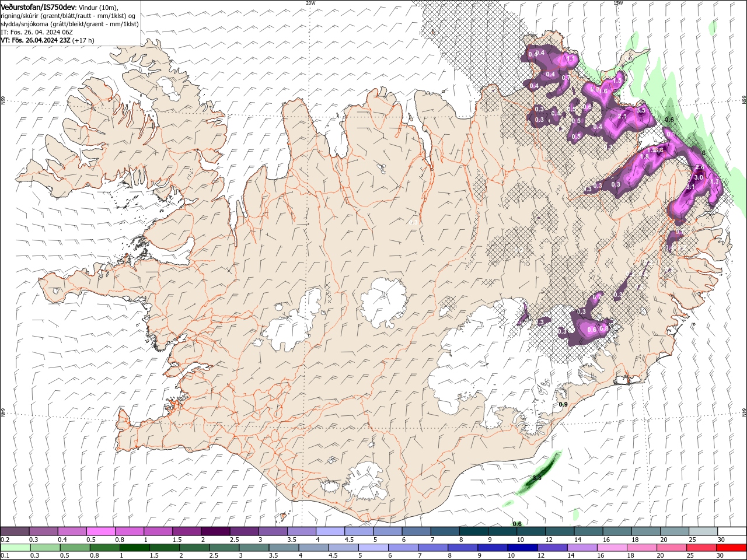Screen dimensions: 747x560
Task: Select the light pink swatch starting at 16 in the lower legend
Action: (612, 548)
